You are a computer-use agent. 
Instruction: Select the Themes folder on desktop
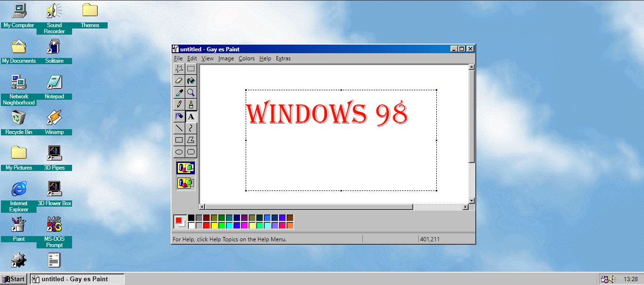pyautogui.click(x=90, y=16)
